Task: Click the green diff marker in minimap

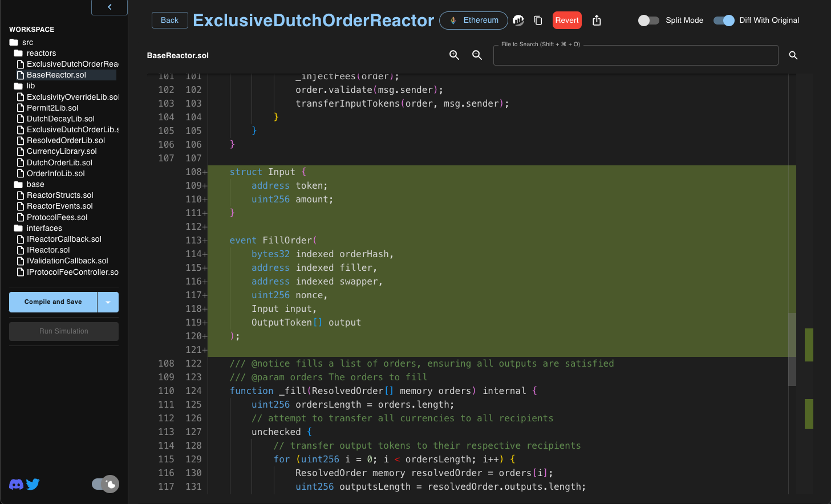Action: tap(809, 344)
